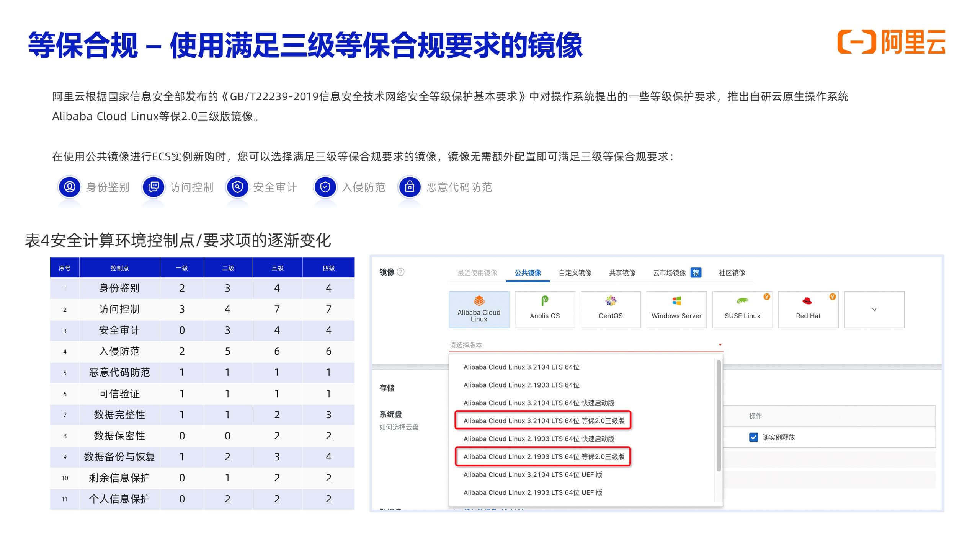The height and width of the screenshot is (551, 980).
Task: Click the paid badge on SUSE Linux tile
Action: click(767, 297)
